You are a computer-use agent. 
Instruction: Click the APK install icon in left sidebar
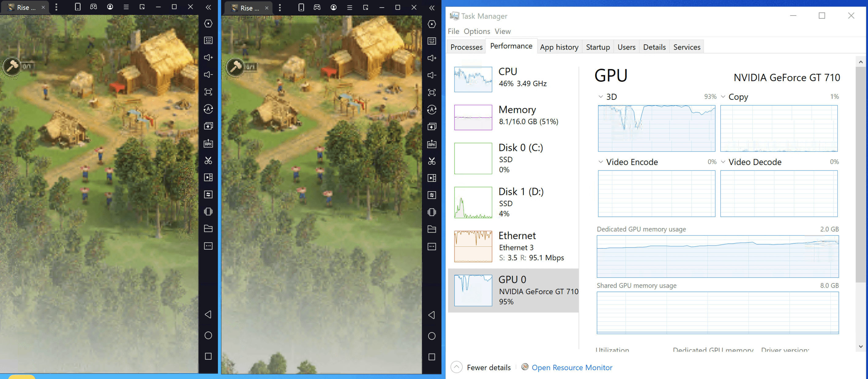tap(208, 143)
